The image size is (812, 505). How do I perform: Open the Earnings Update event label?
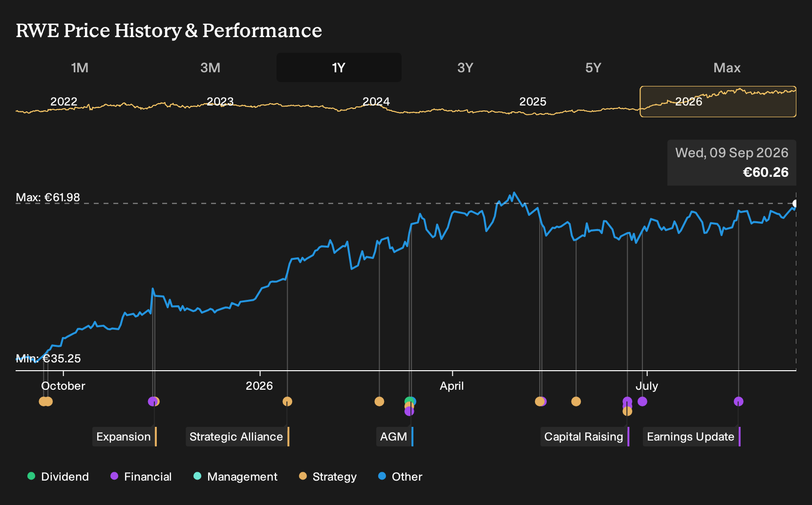pos(691,437)
